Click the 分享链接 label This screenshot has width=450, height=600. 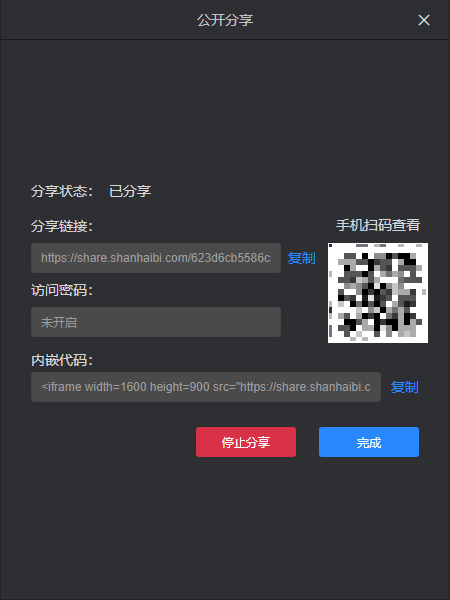point(62,226)
